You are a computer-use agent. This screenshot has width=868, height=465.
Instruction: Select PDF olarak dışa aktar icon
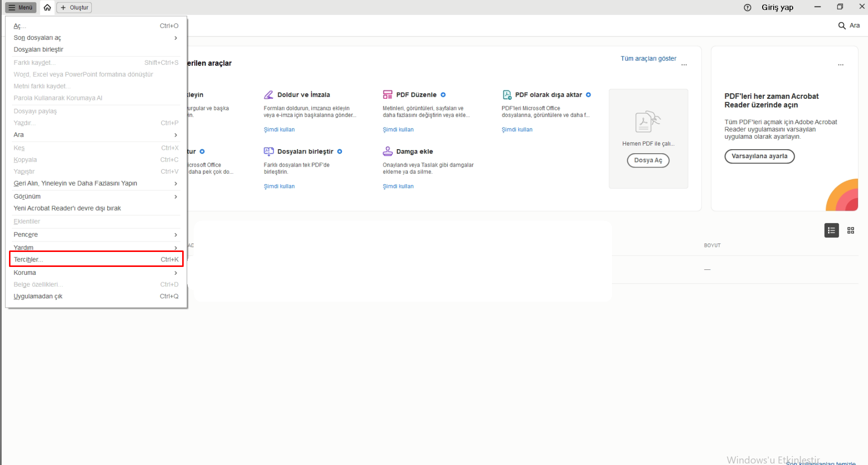507,95
